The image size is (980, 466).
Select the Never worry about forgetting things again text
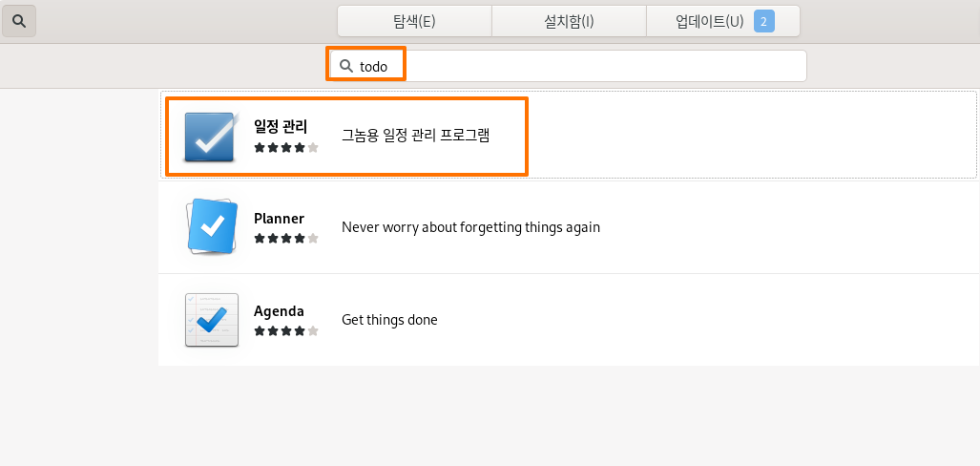[470, 227]
